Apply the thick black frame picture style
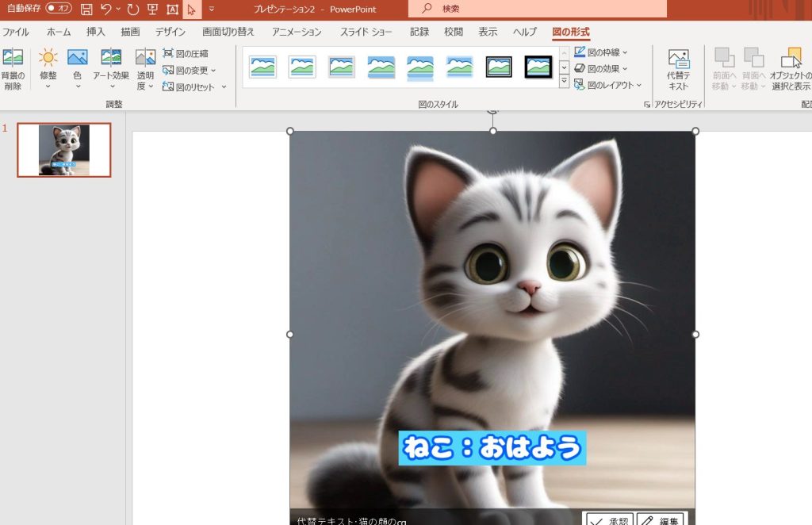The height and width of the screenshot is (525, 812). 538,67
